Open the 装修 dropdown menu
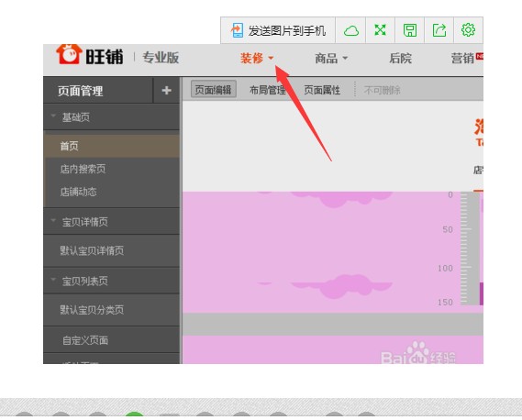Image resolution: width=522 pixels, height=420 pixels. click(257, 59)
